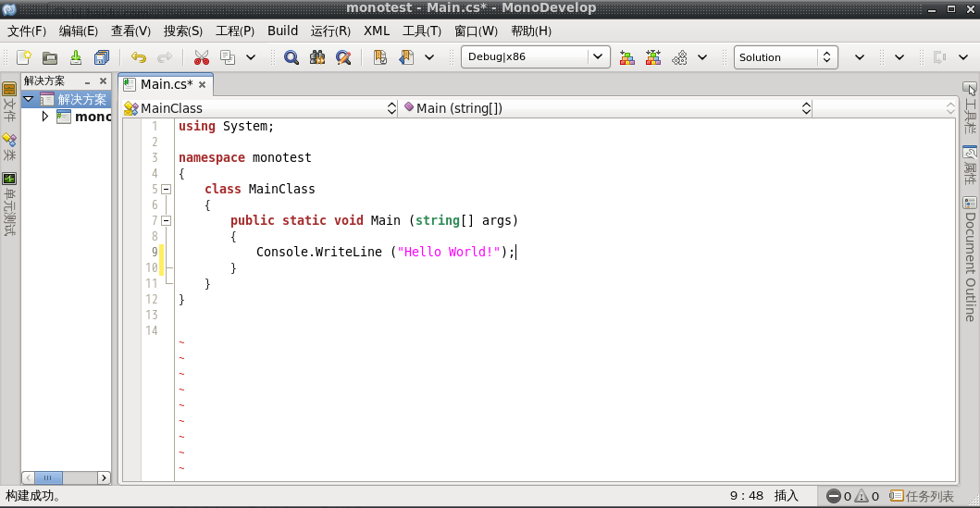The image size is (980, 508).
Task: Open the task list button in status bar
Action: [922, 496]
